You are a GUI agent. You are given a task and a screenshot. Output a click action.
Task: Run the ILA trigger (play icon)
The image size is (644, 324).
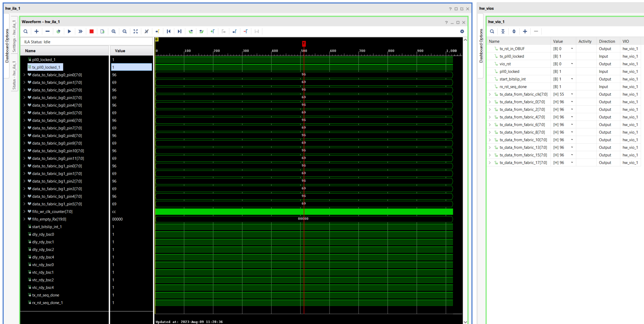69,31
